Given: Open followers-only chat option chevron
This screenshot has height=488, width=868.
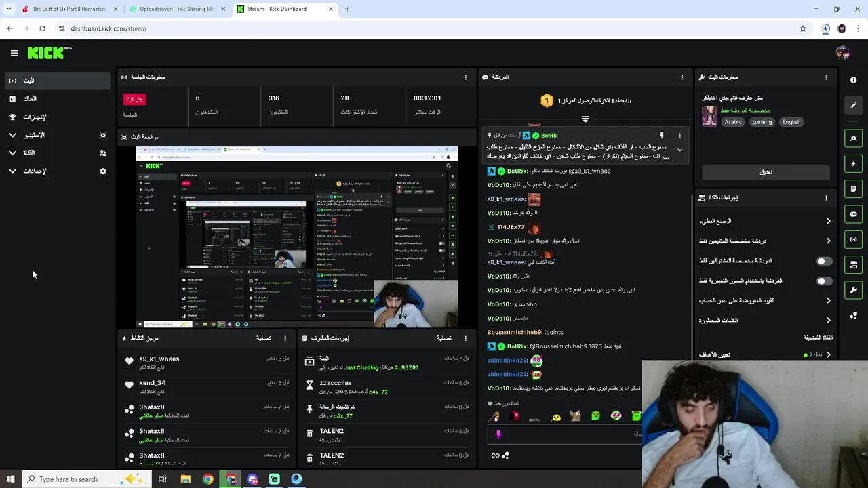Looking at the screenshot, I should coord(828,241).
